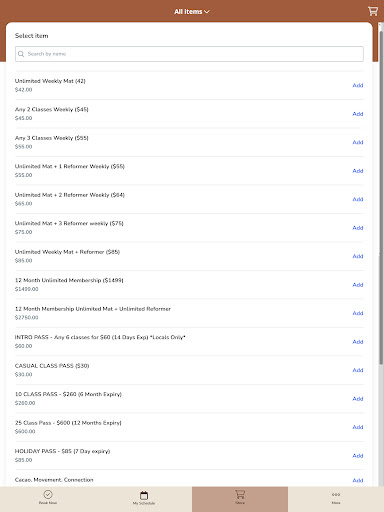384x512 pixels.
Task: Focus the Search by name field
Action: click(189, 54)
